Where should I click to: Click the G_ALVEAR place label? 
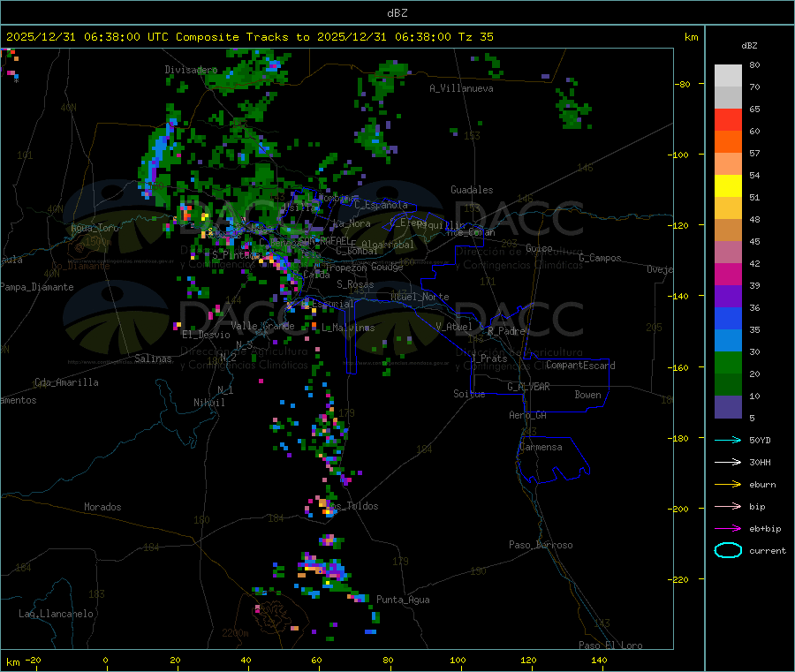528,387
